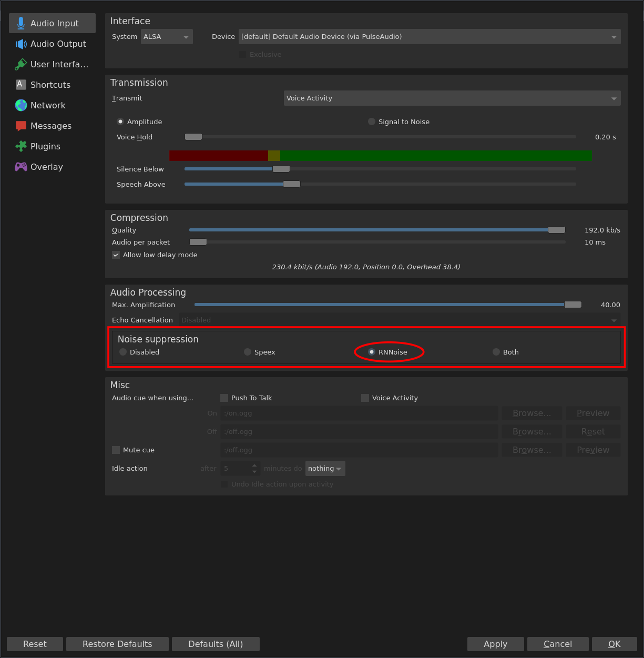Select the RNNoise noise suppression option

pos(372,352)
